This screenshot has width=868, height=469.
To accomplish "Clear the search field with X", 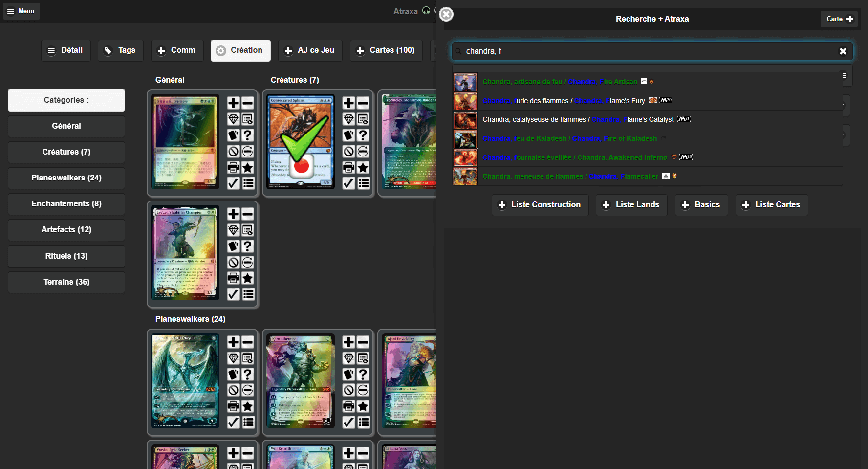I will click(843, 51).
